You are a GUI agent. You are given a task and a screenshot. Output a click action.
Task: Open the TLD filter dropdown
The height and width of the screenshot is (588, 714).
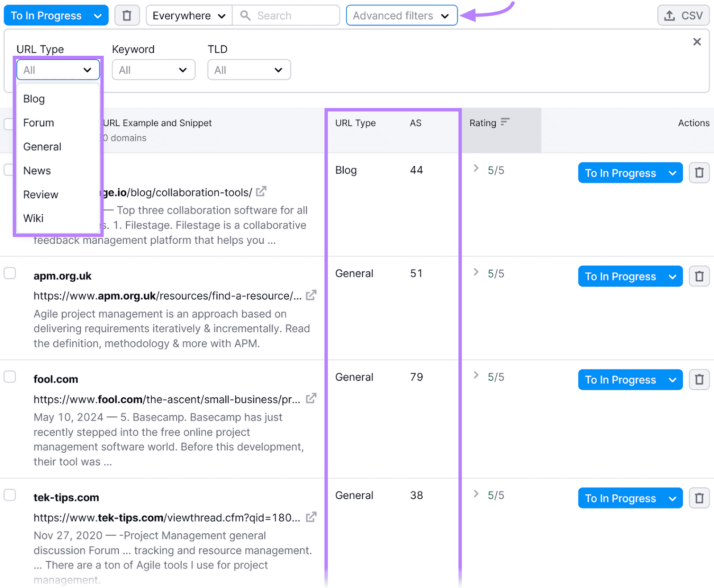click(x=249, y=70)
